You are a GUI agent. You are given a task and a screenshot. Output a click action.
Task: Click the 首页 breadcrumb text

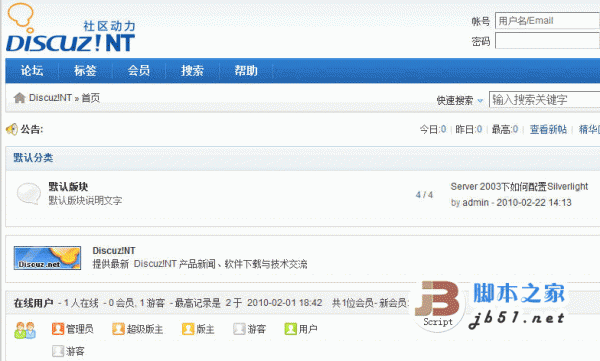pos(91,98)
